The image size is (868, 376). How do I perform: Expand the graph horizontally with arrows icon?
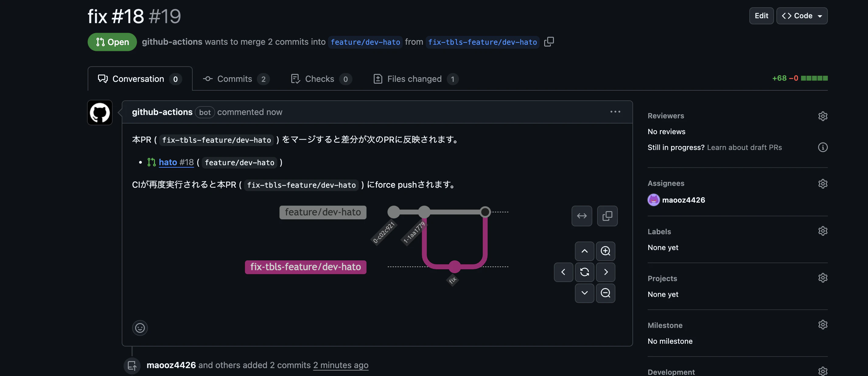coord(582,216)
